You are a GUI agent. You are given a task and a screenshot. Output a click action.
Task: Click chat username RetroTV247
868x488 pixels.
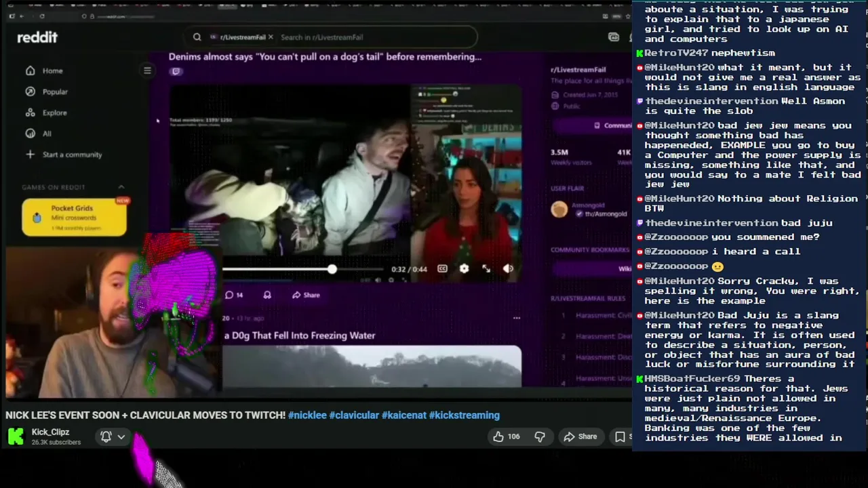tap(677, 53)
